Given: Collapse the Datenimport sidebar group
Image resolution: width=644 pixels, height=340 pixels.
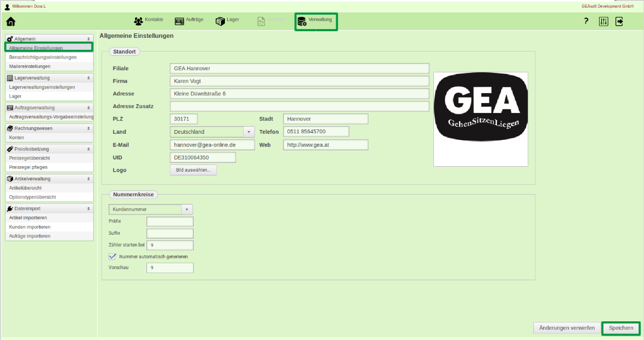Looking at the screenshot, I should pyautogui.click(x=88, y=208).
